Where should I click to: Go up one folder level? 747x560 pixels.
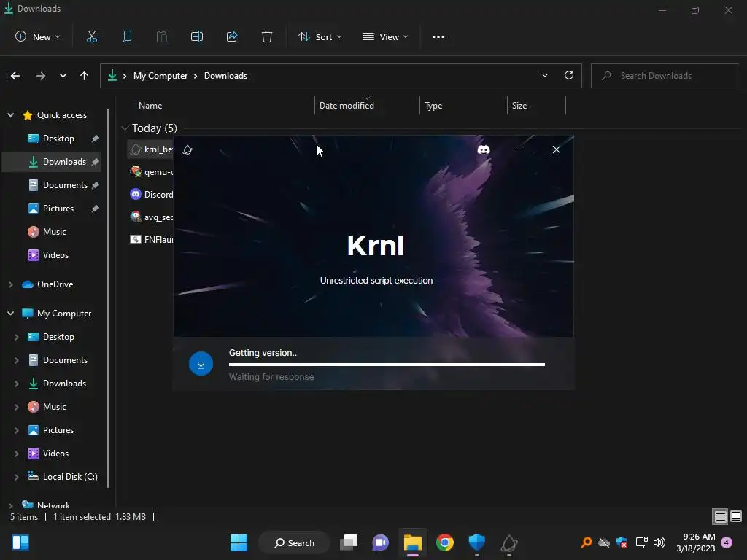[x=85, y=76]
